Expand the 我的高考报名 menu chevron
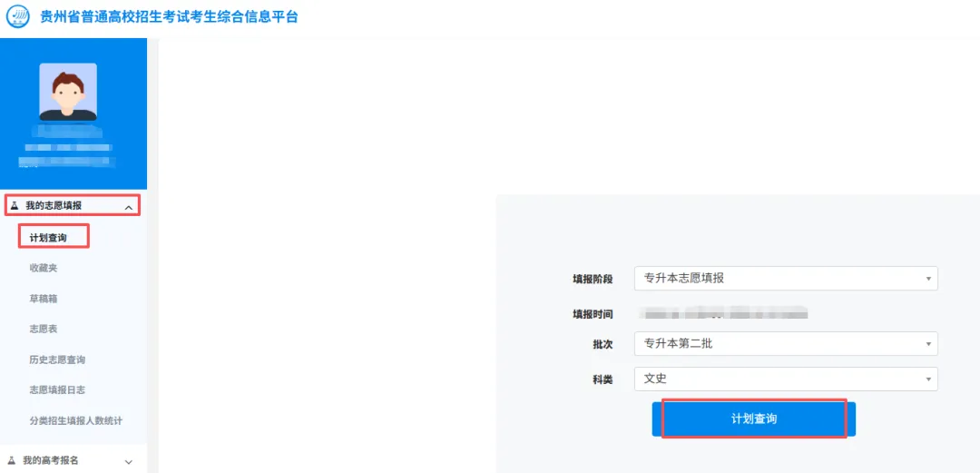The height and width of the screenshot is (473, 980). pos(129,462)
